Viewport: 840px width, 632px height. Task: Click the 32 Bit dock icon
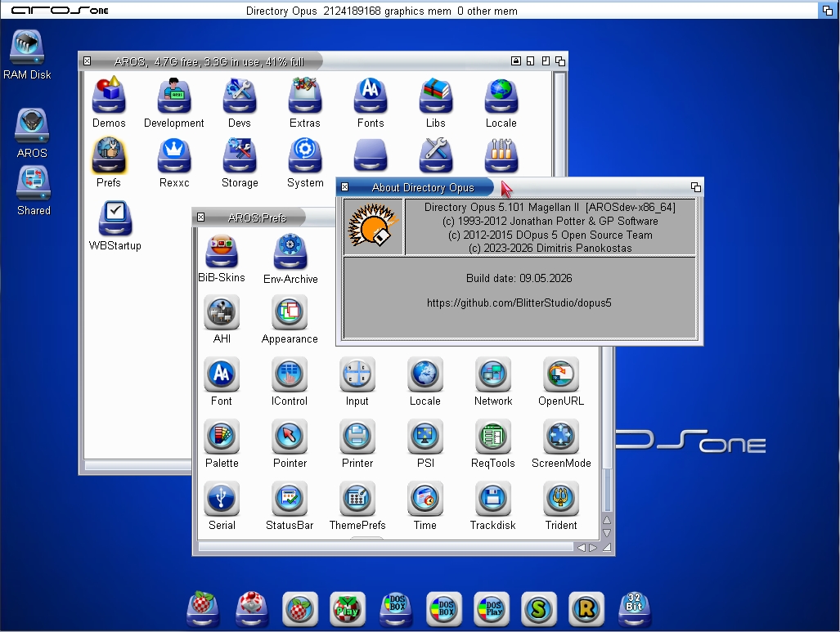[x=634, y=609]
